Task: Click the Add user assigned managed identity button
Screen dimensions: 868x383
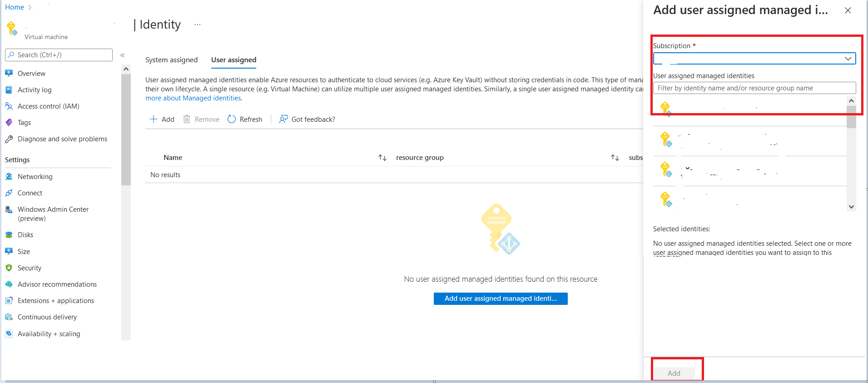Action: coord(501,298)
